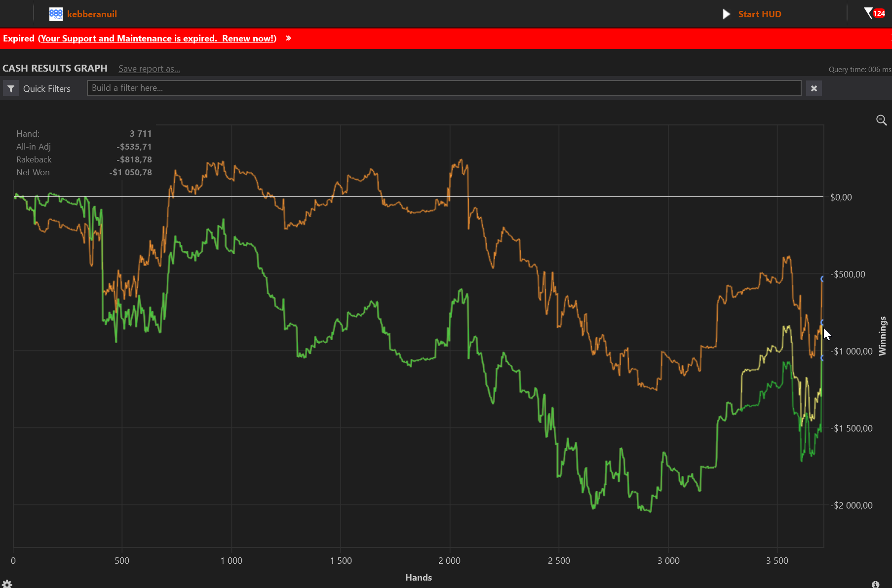Click the -$2 000,00 axis label
The image size is (892, 588).
click(x=852, y=505)
